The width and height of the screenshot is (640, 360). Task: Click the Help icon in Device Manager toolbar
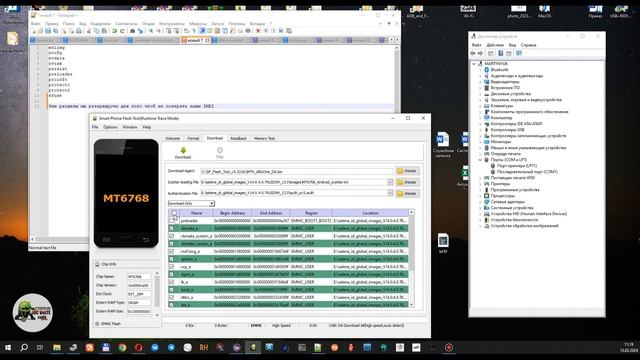click(501, 53)
